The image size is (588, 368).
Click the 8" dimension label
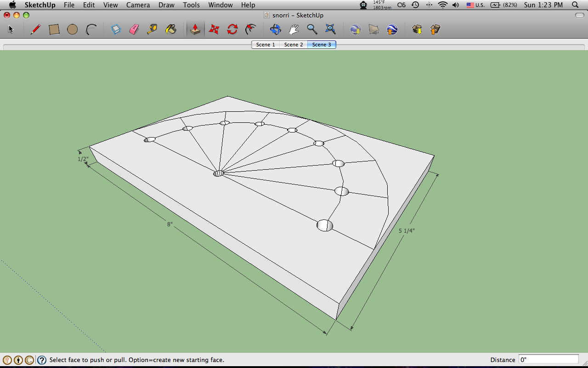(170, 224)
